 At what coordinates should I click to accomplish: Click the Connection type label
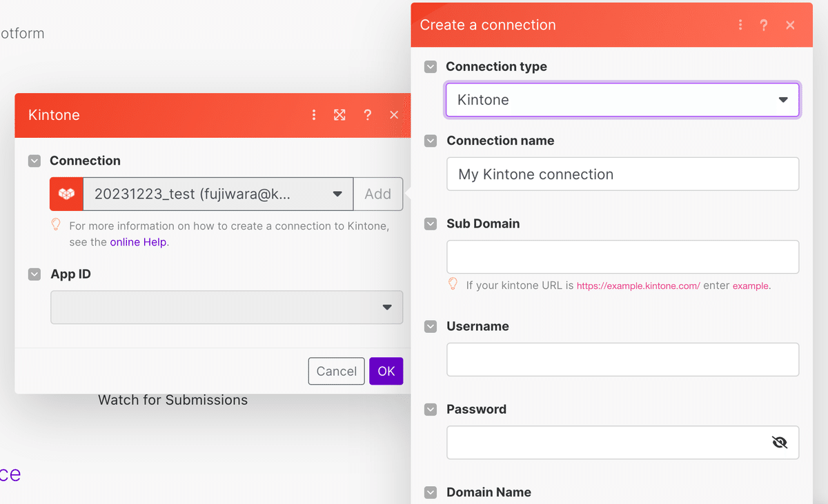[x=496, y=67]
